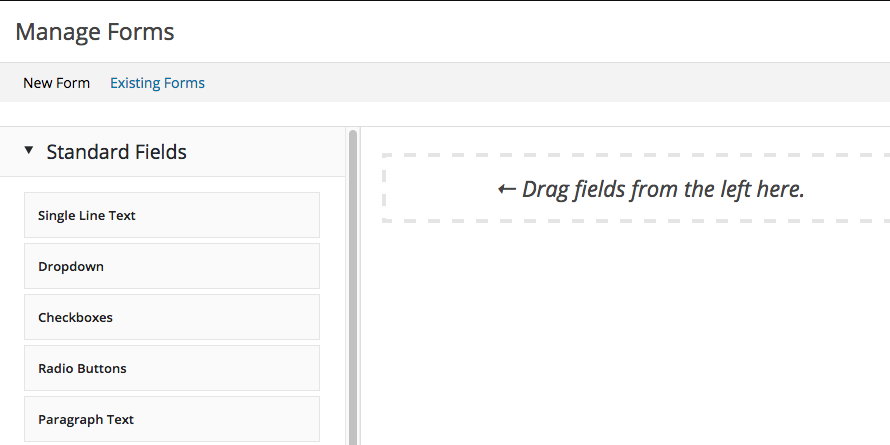Collapse the Standard Fields triangle arrow

click(29, 150)
